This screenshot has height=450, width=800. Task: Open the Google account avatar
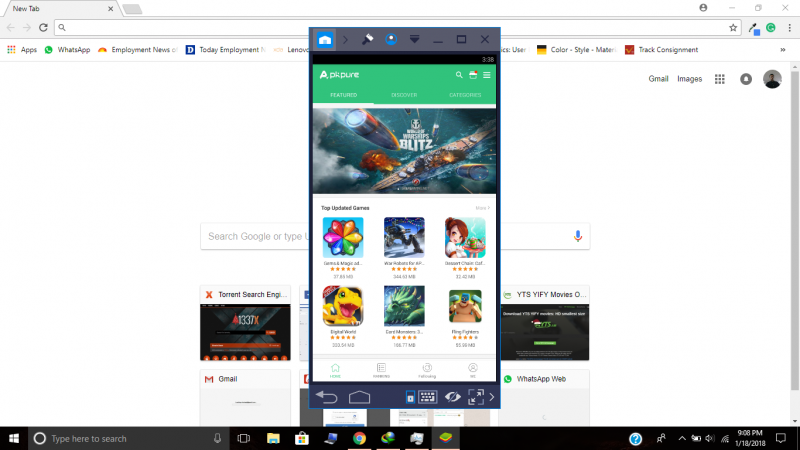pos(772,79)
